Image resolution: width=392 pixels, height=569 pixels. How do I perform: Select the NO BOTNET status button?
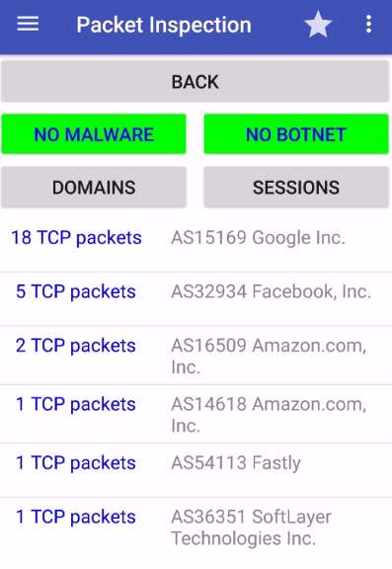296,134
